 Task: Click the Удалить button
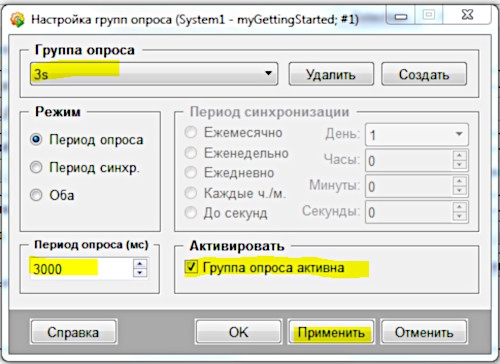pyautogui.click(x=331, y=74)
